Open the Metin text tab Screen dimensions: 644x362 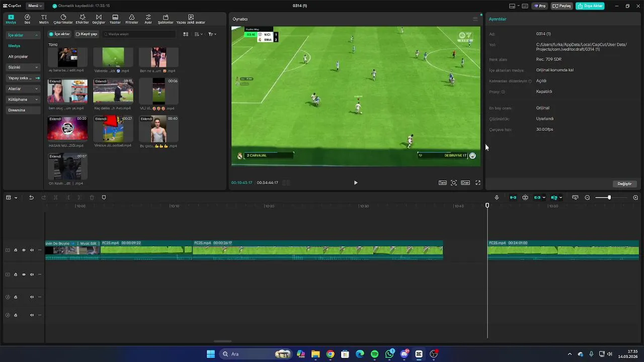[x=44, y=19]
